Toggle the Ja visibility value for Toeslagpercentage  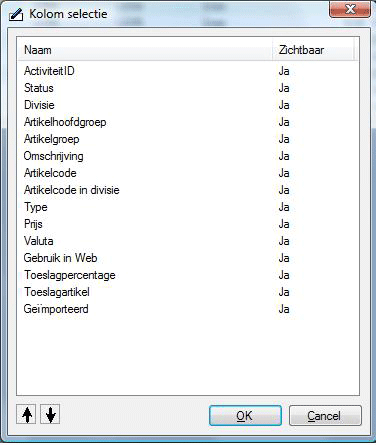(284, 275)
